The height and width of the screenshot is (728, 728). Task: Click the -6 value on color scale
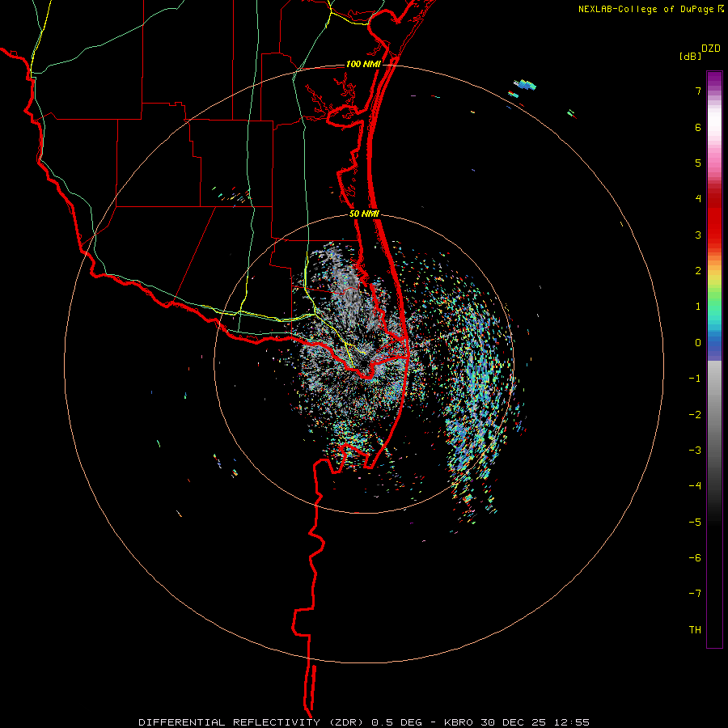pyautogui.click(x=695, y=558)
